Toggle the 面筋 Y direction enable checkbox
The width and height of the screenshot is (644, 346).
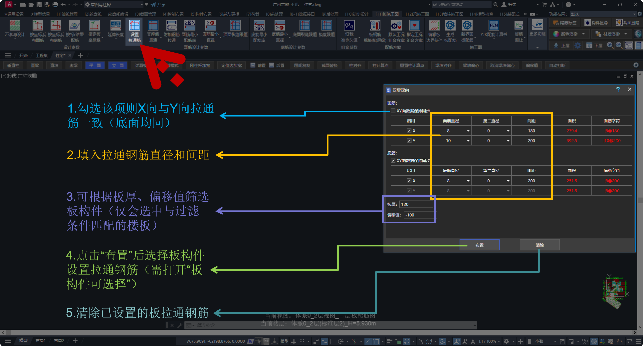(x=409, y=141)
